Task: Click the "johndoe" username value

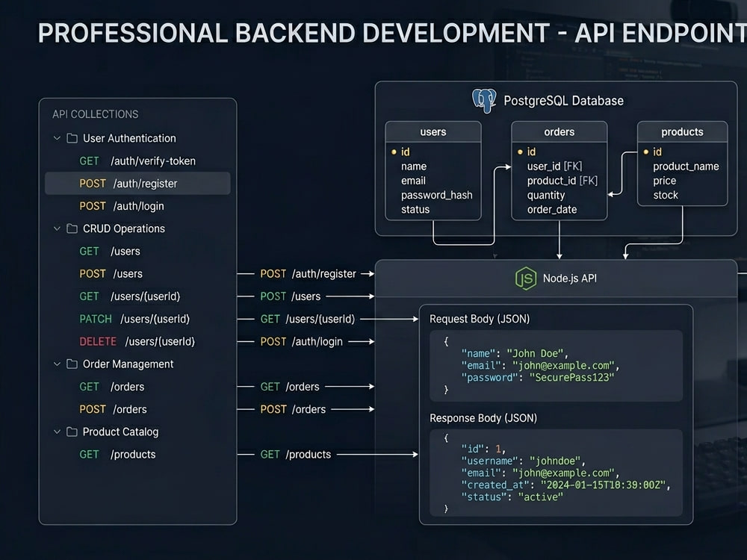Action: click(x=555, y=461)
